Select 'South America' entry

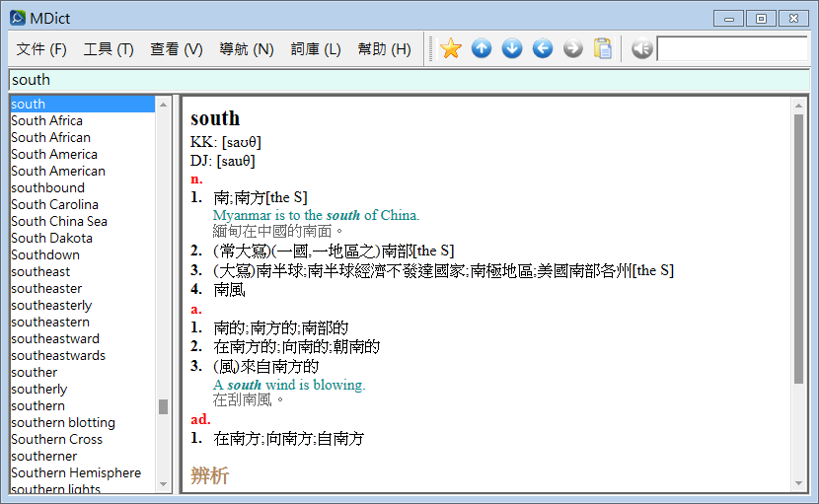(82, 154)
